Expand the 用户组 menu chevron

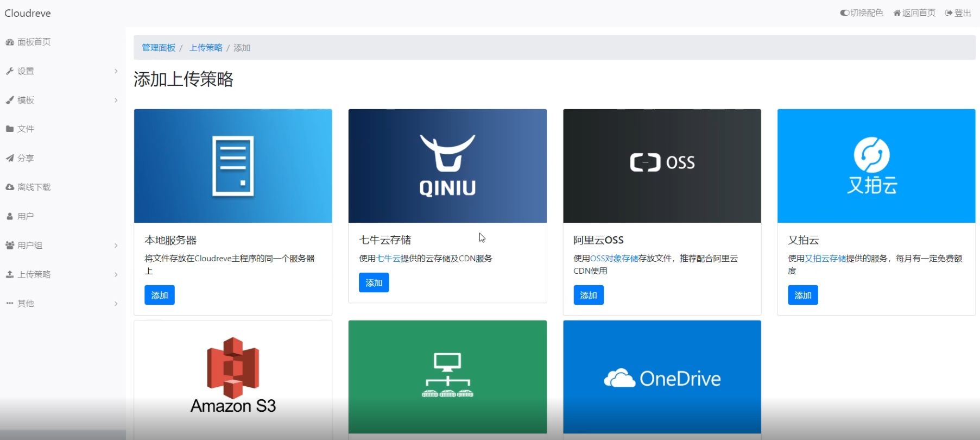pyautogui.click(x=116, y=246)
